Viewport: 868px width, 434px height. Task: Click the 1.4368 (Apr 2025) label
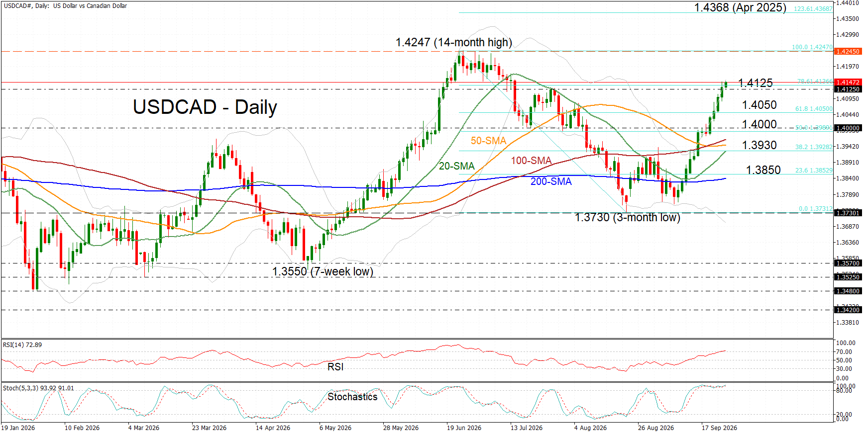tap(740, 7)
